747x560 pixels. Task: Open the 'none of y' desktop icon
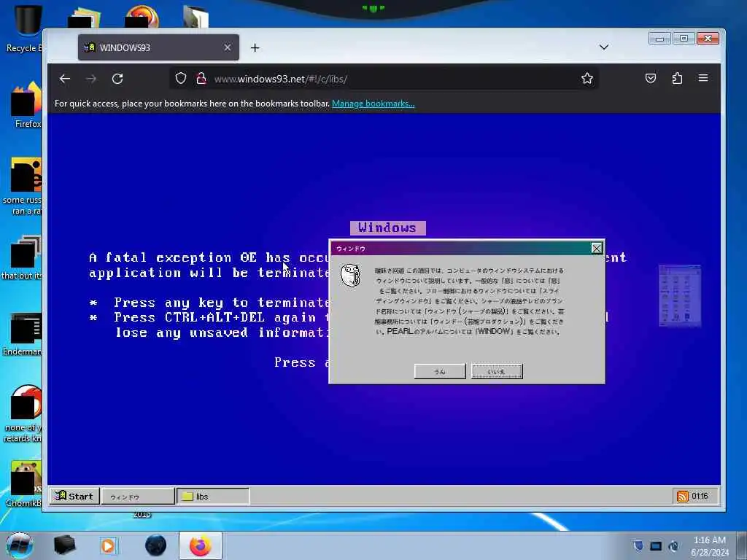tap(23, 414)
